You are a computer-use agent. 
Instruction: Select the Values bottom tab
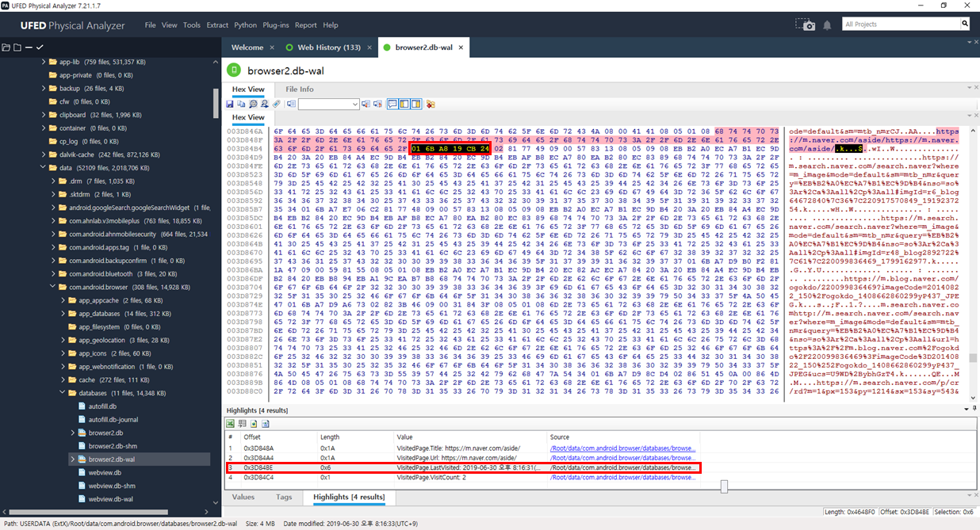pos(243,497)
